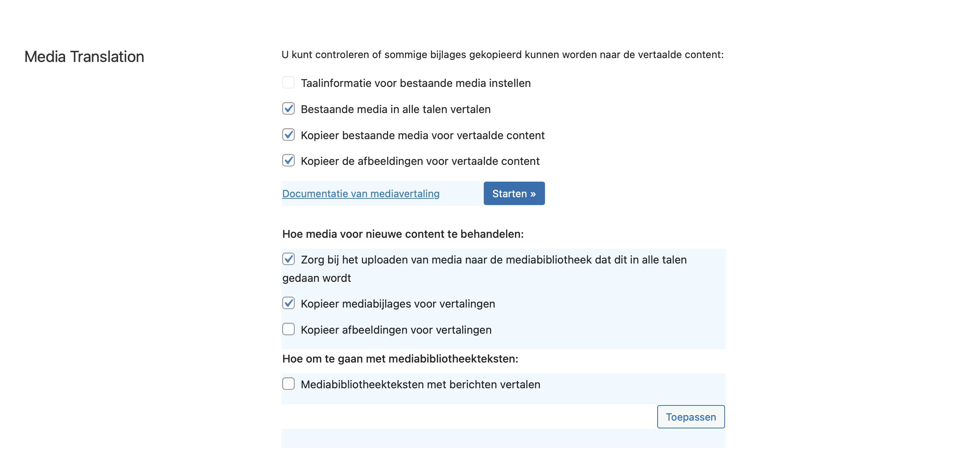
Task: Click label text 'Kopieer afbeeldingen voor vertalingen'
Action: click(396, 330)
